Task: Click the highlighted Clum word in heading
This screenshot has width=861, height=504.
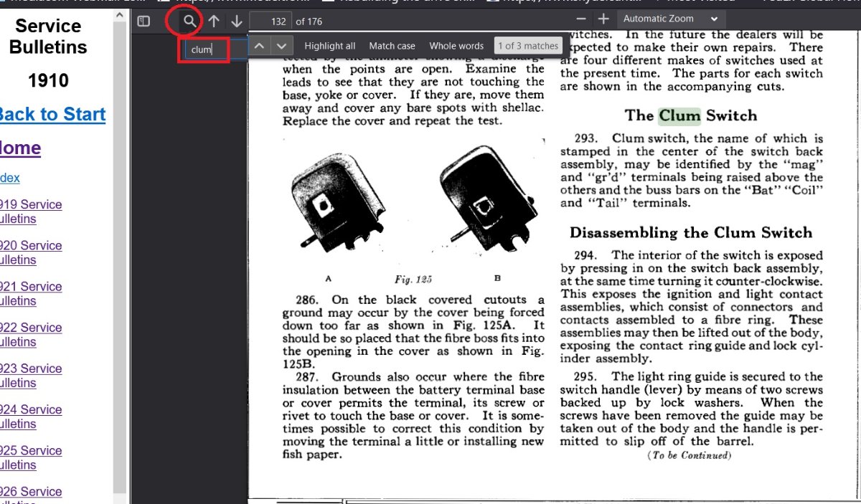Action: [x=679, y=115]
